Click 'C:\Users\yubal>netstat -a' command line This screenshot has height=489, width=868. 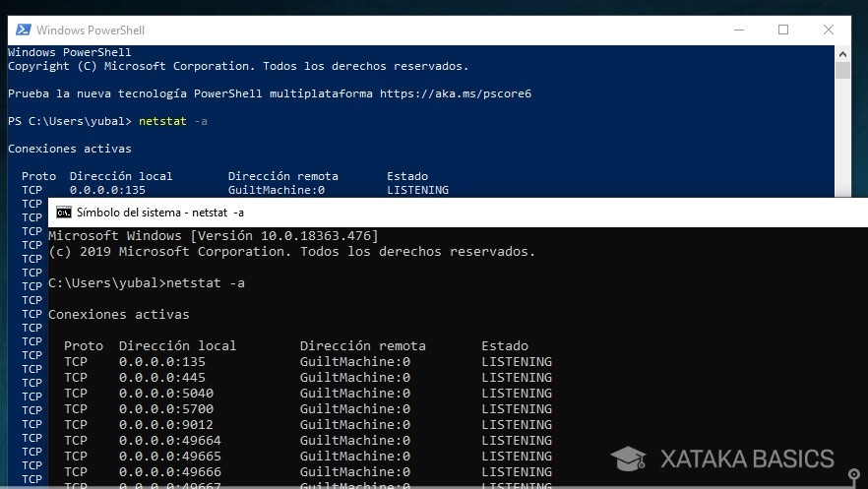pyautogui.click(x=146, y=283)
